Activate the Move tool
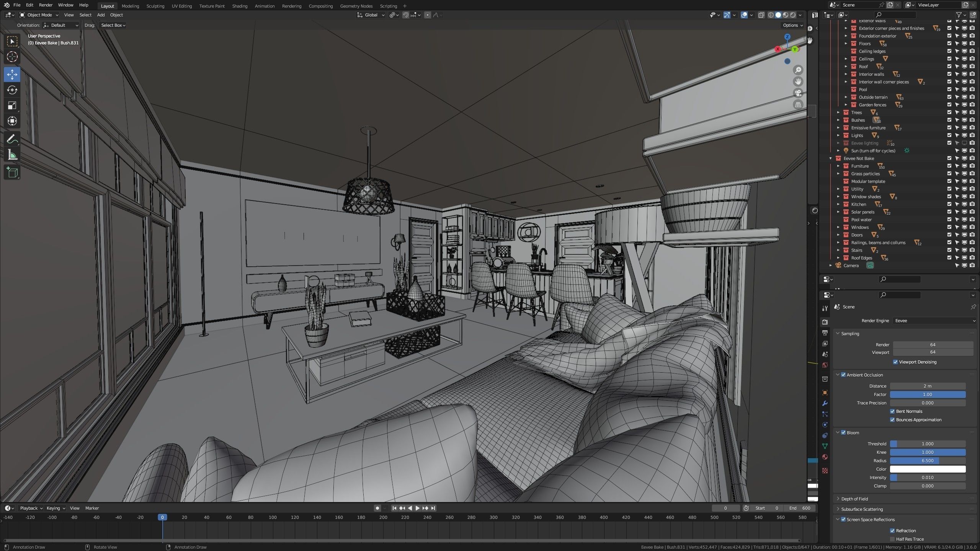 (x=12, y=74)
